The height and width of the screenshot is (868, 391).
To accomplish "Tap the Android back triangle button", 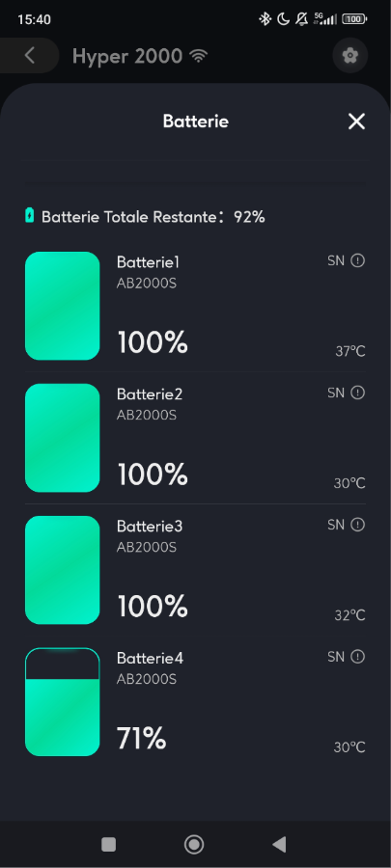I will tap(280, 844).
